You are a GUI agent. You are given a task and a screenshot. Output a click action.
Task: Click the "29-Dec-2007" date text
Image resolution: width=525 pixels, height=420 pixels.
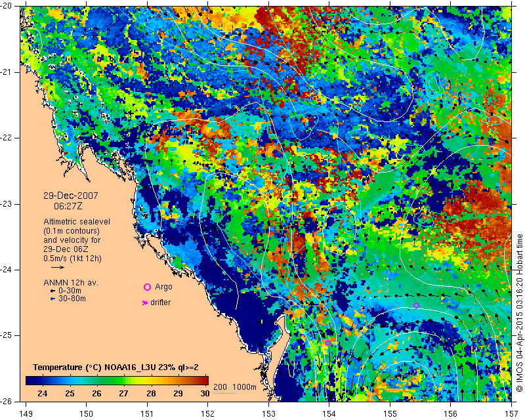point(71,196)
